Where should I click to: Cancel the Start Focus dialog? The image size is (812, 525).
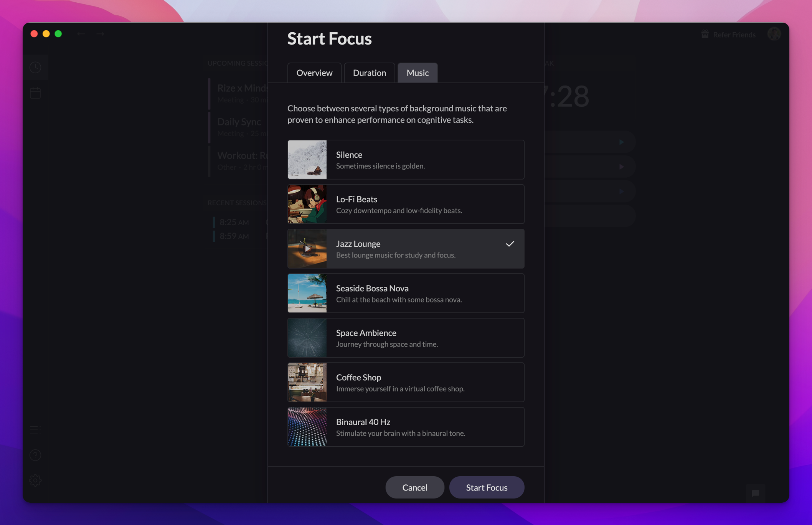tap(414, 487)
